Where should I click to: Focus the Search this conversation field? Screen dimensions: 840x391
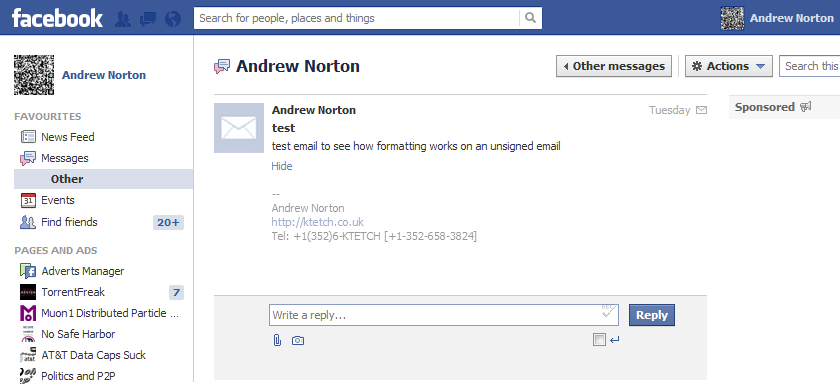809,66
